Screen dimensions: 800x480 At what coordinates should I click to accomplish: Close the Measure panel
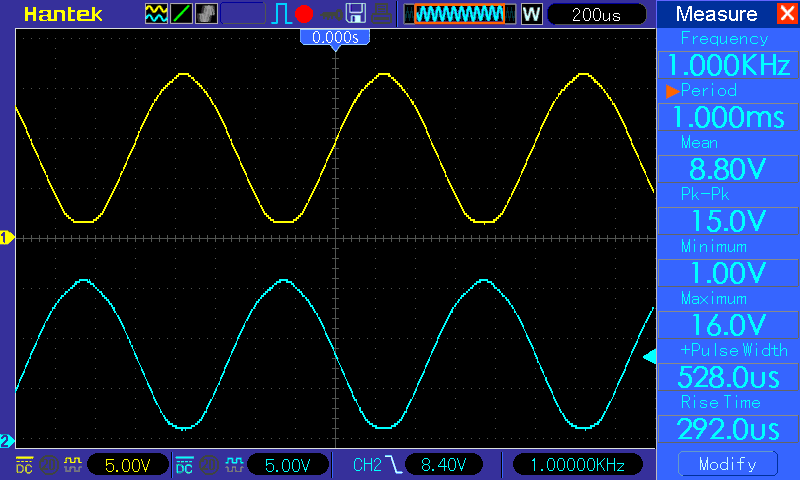788,13
